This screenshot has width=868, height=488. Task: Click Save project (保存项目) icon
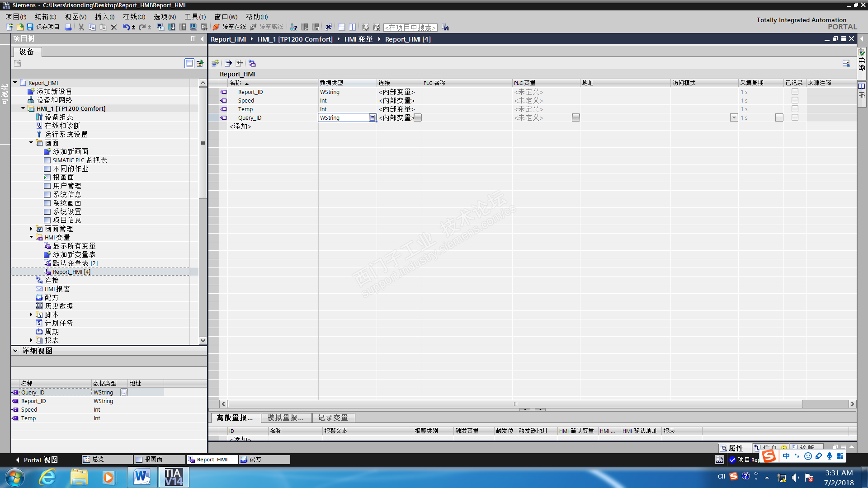pyautogui.click(x=30, y=27)
